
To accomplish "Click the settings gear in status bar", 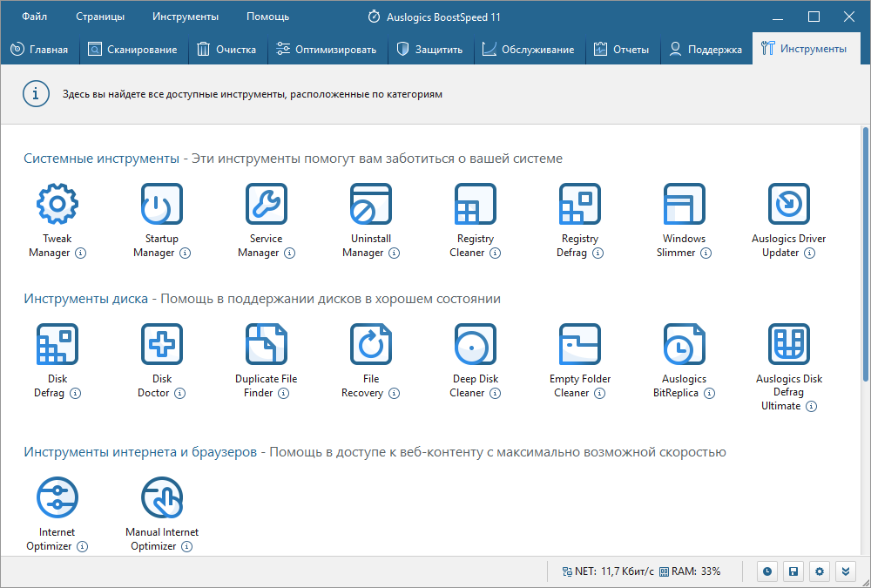I will [819, 571].
